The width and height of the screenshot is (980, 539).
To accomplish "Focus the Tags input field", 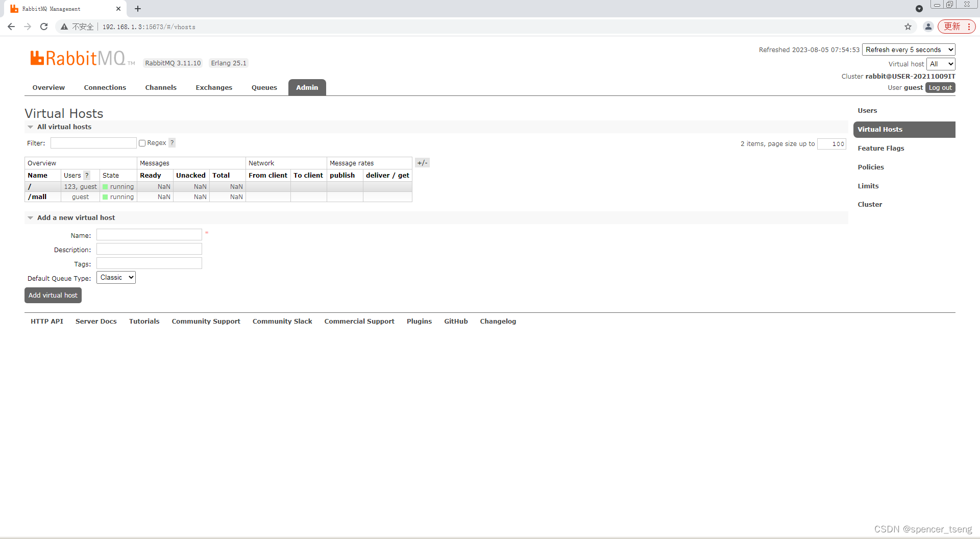I will tap(149, 263).
